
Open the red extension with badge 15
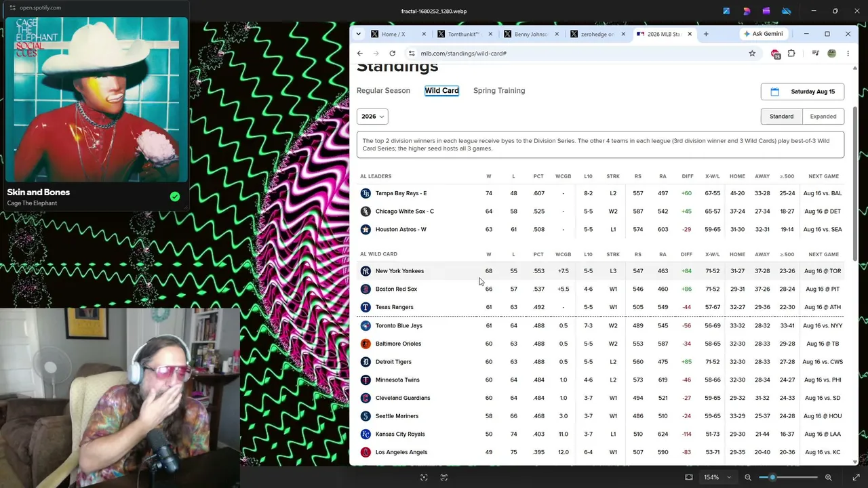tap(776, 54)
